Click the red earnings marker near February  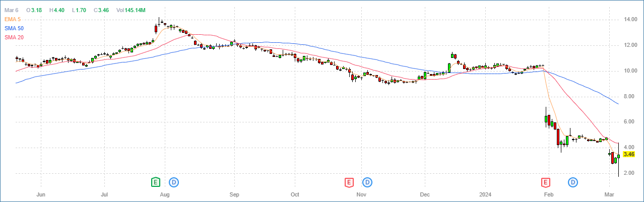coord(545,182)
